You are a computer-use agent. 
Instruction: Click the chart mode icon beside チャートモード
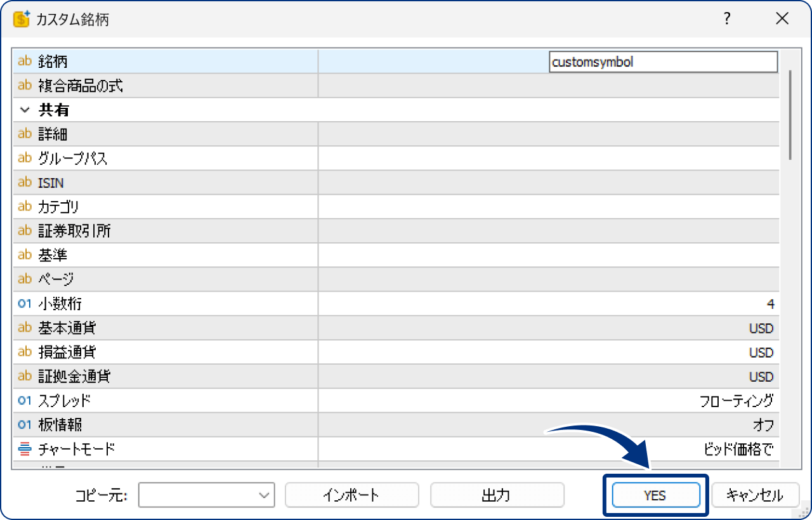click(x=25, y=450)
